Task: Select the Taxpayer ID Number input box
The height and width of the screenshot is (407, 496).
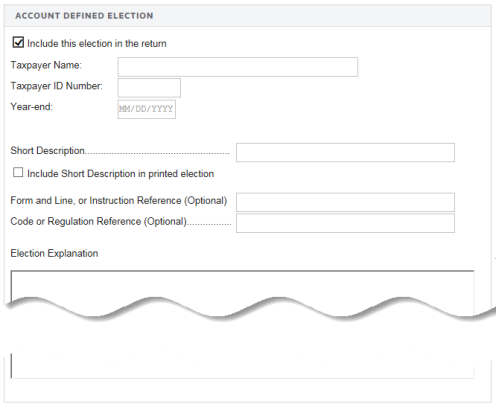Action: point(149,88)
